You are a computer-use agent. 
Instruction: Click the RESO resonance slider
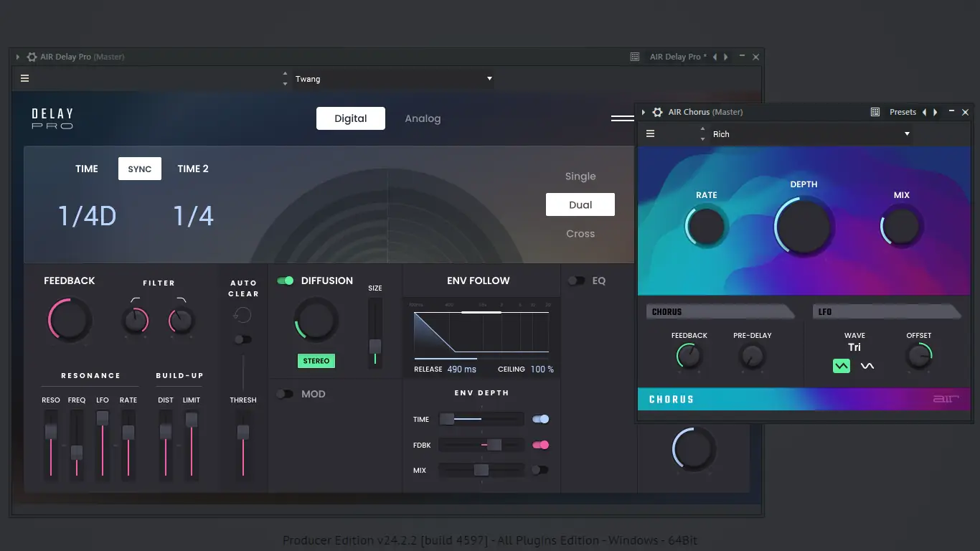coord(51,445)
